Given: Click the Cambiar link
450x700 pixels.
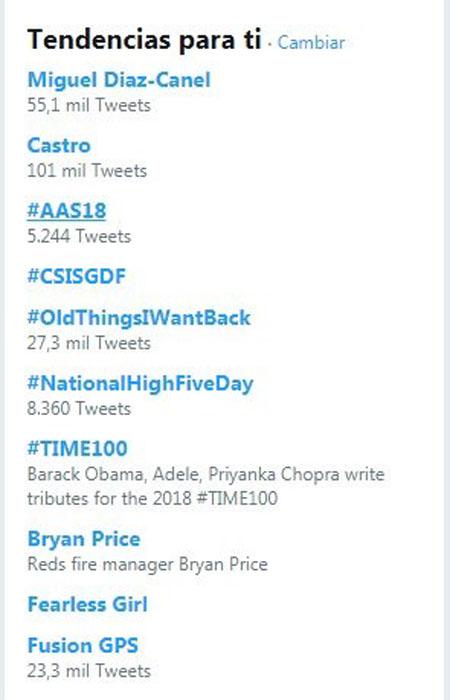Looking at the screenshot, I should click(311, 43).
